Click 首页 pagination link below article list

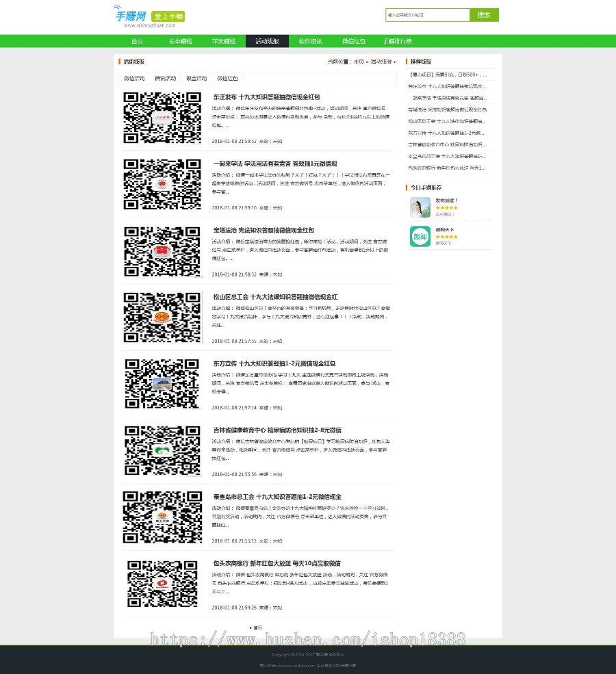[257, 627]
